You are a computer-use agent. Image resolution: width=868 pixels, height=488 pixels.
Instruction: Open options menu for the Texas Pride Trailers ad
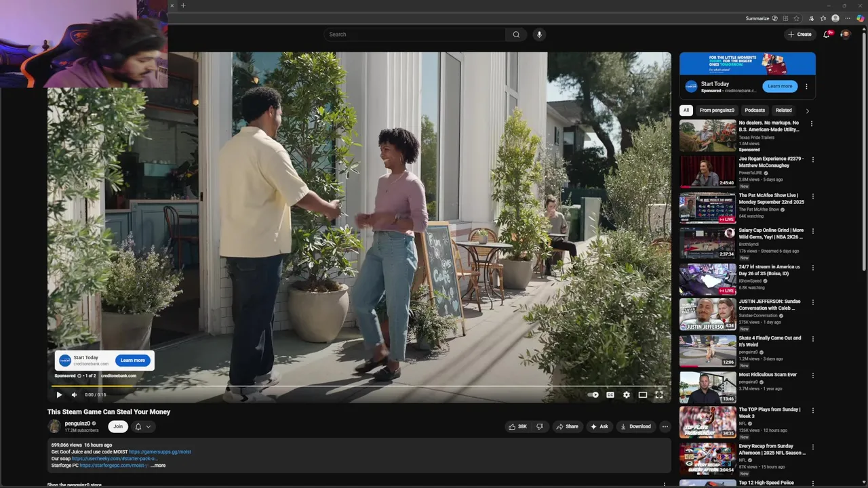pos(812,124)
